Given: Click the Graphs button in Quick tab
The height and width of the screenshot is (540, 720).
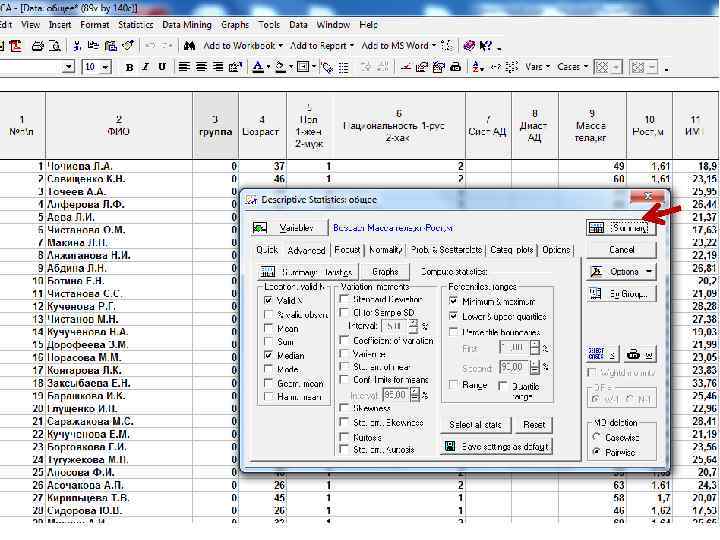Looking at the screenshot, I should (385, 272).
